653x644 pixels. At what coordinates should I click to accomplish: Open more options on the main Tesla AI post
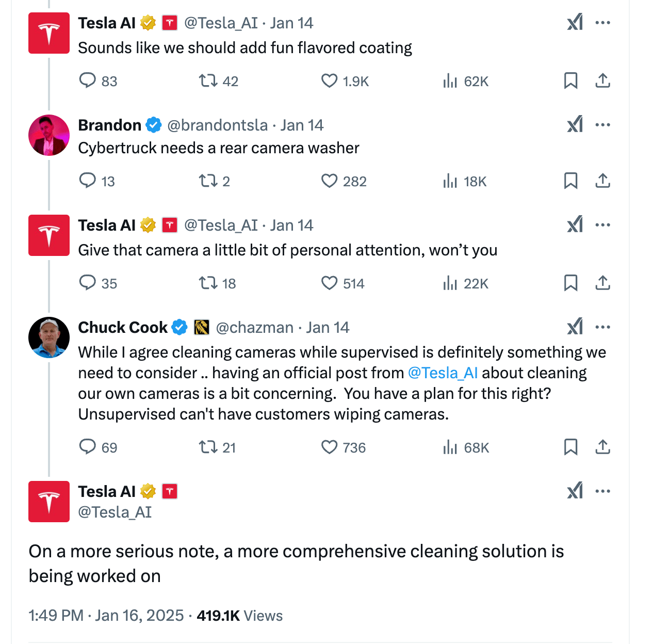pos(602,491)
